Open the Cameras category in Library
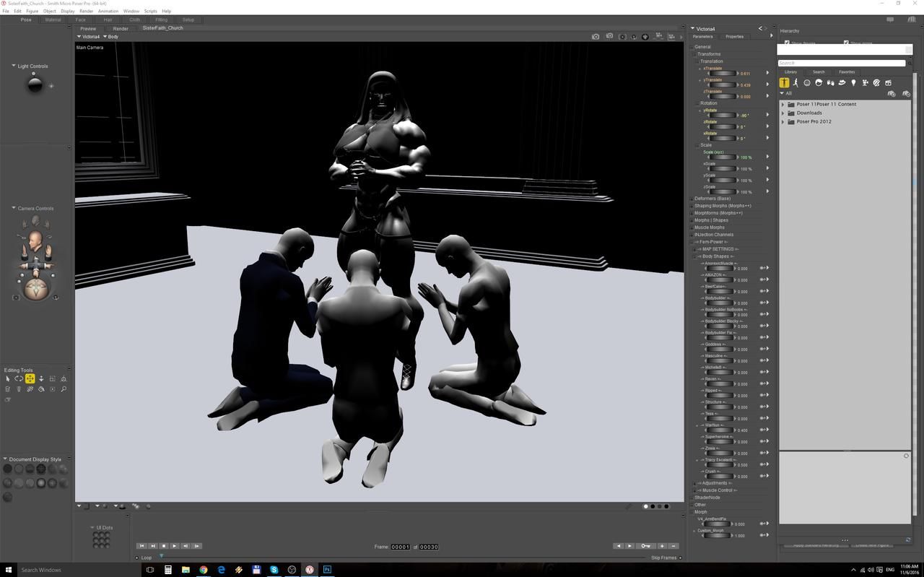924x577 pixels. coord(865,83)
